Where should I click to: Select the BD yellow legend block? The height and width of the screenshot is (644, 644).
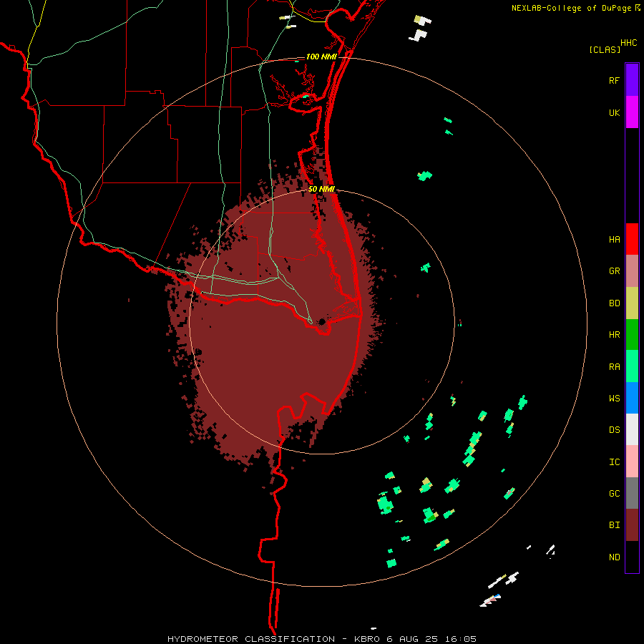pyautogui.click(x=632, y=303)
